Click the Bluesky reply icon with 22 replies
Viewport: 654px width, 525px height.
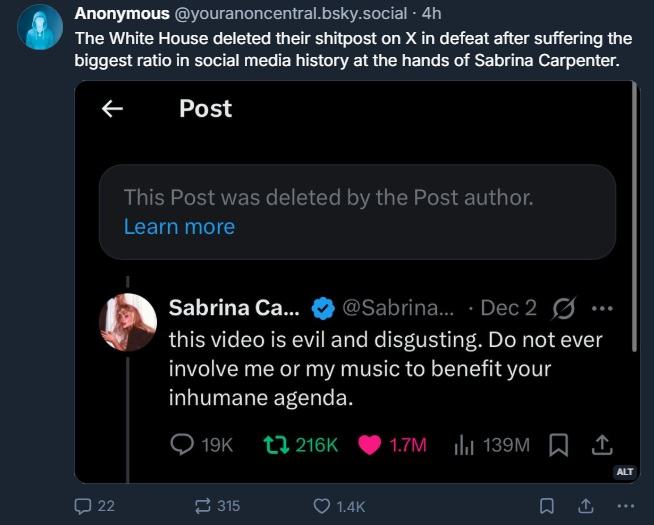click(83, 506)
